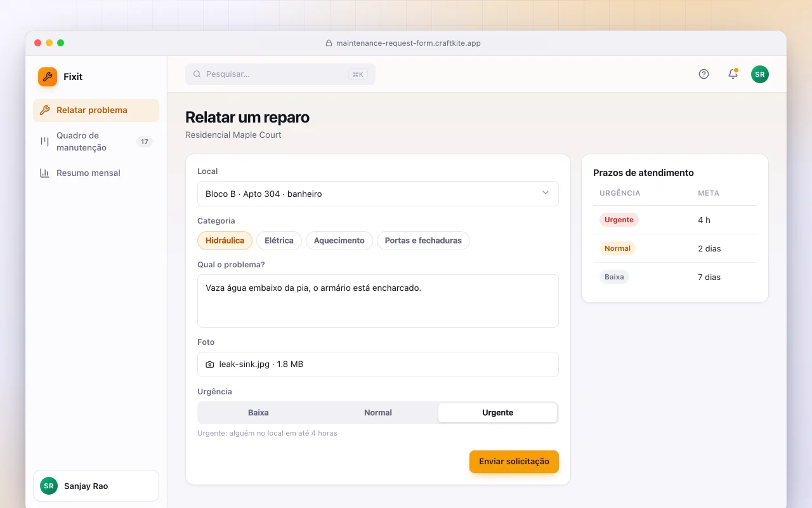Click the Normal badge in deadlines table

coord(617,248)
